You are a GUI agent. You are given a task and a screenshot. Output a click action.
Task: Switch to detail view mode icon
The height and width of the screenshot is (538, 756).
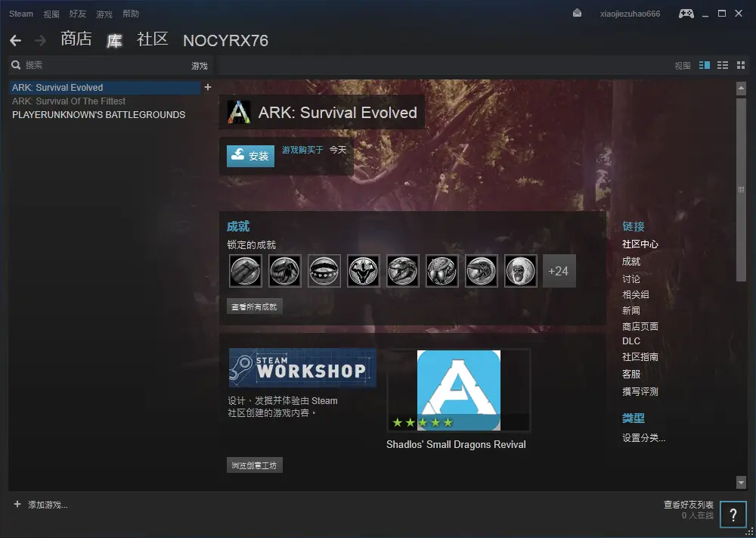pyautogui.click(x=705, y=65)
